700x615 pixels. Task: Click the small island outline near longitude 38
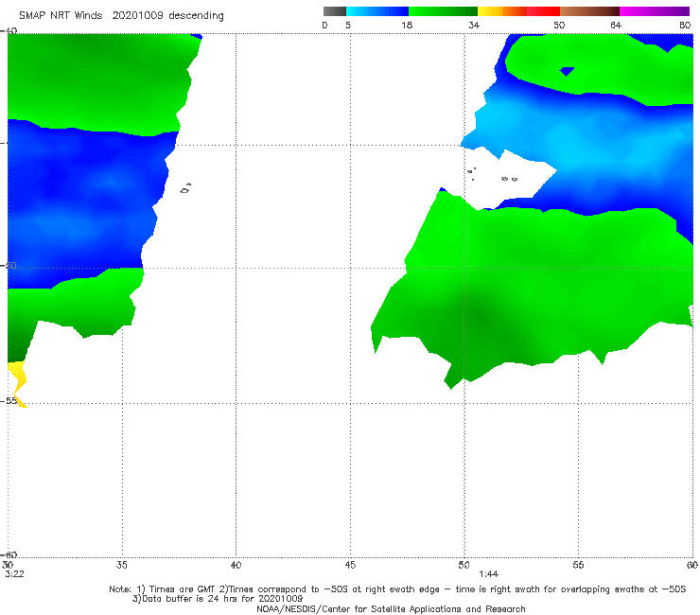tap(185, 188)
